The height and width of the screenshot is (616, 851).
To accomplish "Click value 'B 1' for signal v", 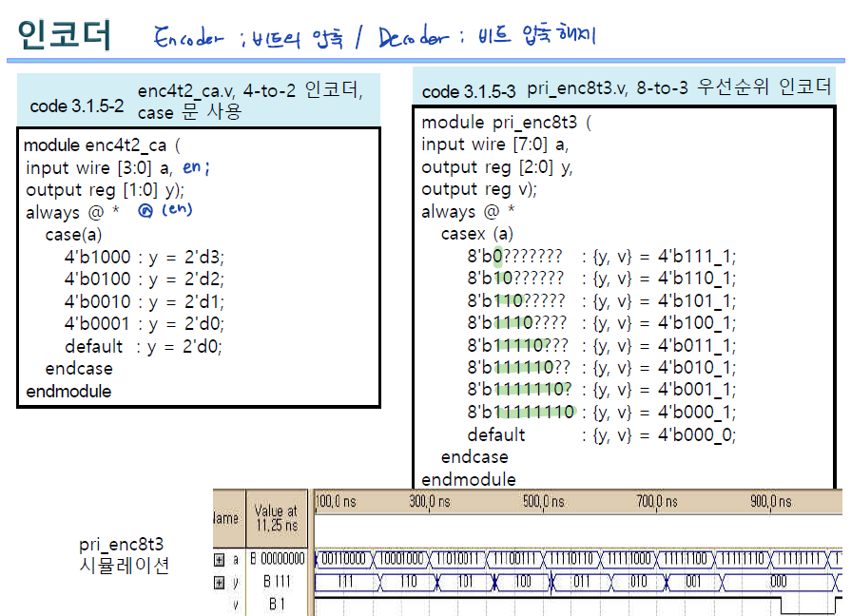I will pos(277,604).
